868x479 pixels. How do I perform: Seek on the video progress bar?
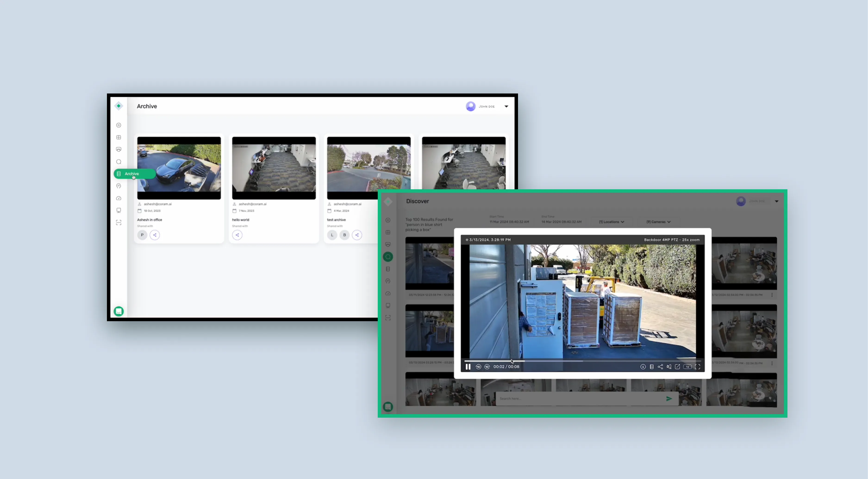point(553,361)
